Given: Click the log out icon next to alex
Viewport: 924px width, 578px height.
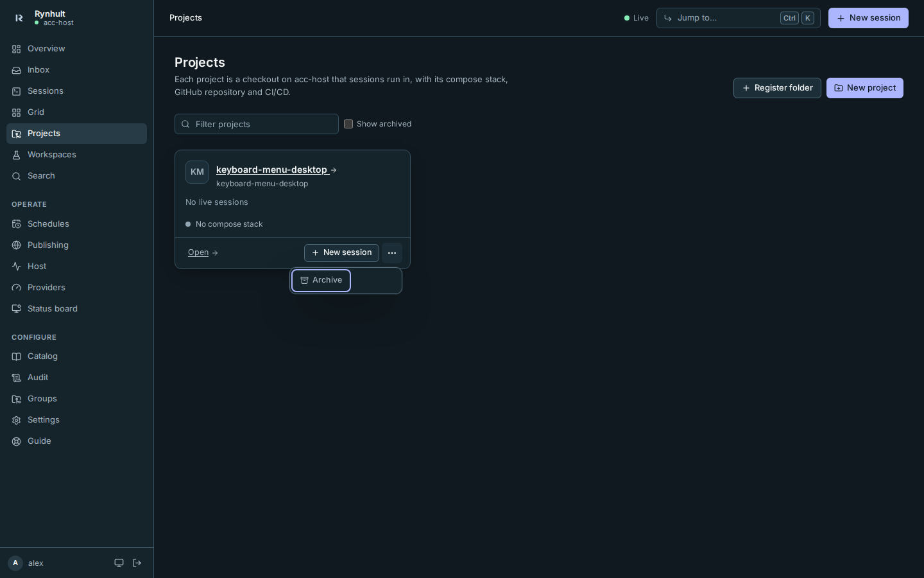Looking at the screenshot, I should tap(137, 563).
